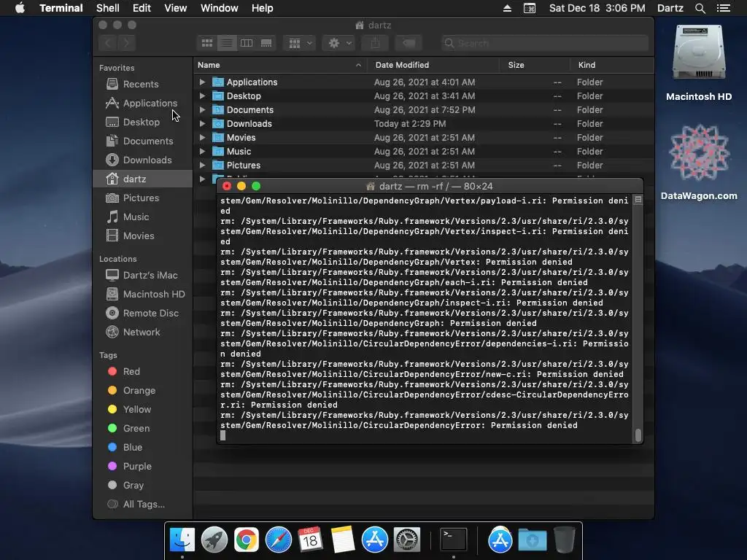Viewport: 747px width, 560px height.
Task: Open Finder action gear dropdown
Action: click(338, 43)
